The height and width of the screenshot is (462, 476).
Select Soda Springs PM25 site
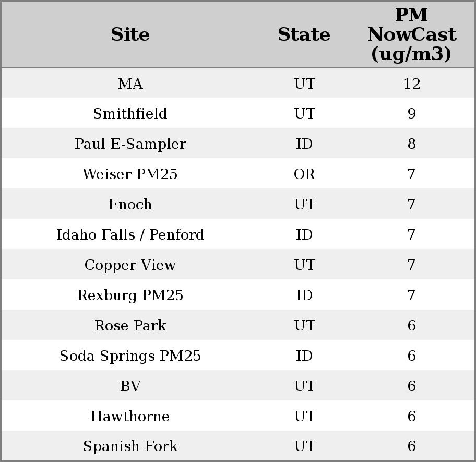pyautogui.click(x=130, y=356)
